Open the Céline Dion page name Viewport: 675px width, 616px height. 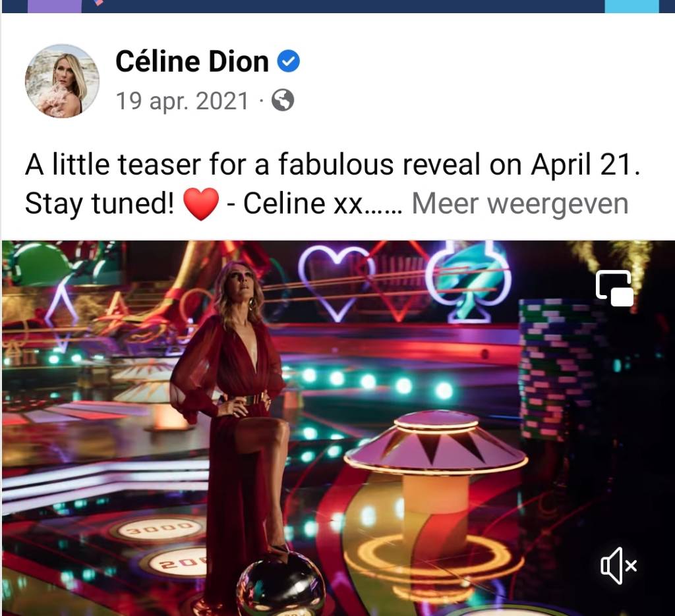[x=192, y=61]
